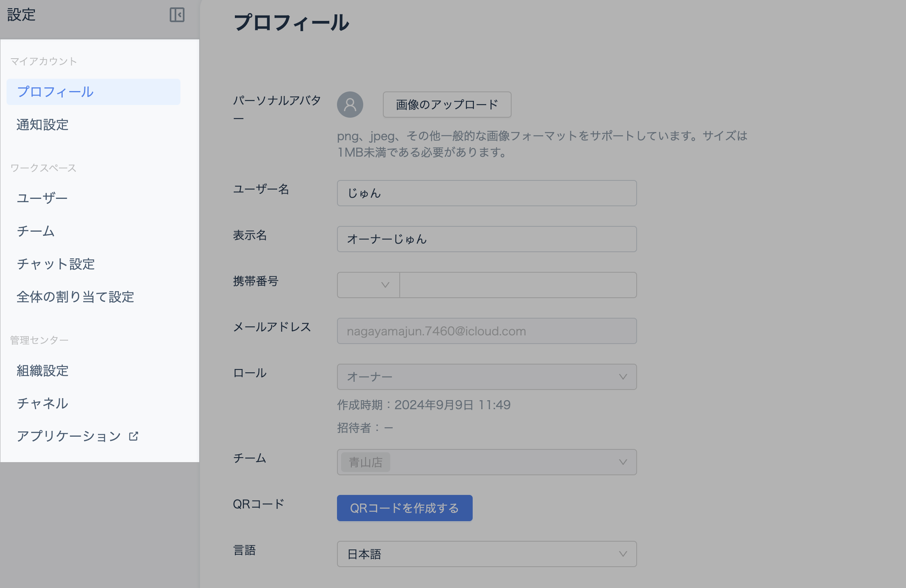The height and width of the screenshot is (588, 906).
Task: Click the personal avatar placeholder icon
Action: [x=350, y=105]
